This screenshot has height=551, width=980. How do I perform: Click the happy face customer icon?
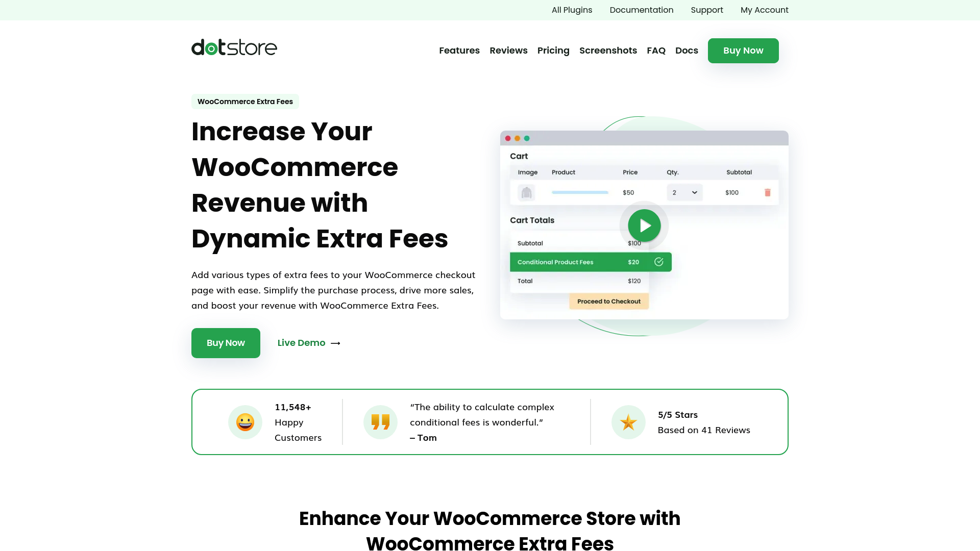click(x=245, y=422)
